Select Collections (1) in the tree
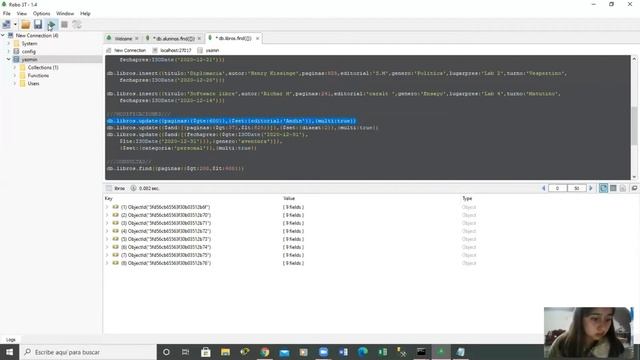 [43, 67]
